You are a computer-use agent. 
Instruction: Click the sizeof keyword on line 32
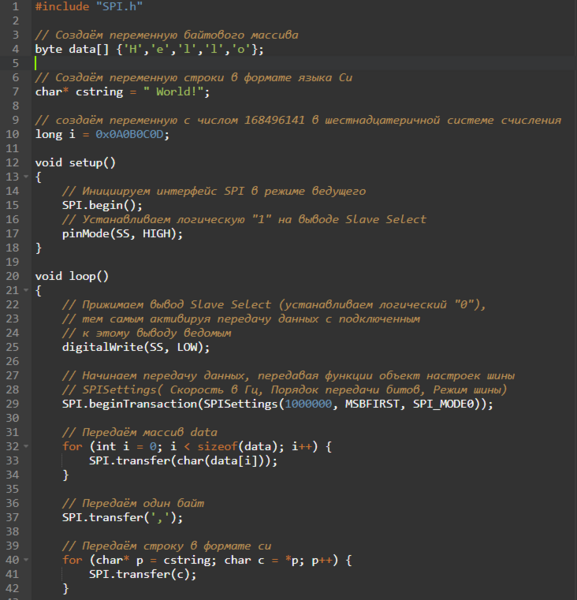(217, 446)
